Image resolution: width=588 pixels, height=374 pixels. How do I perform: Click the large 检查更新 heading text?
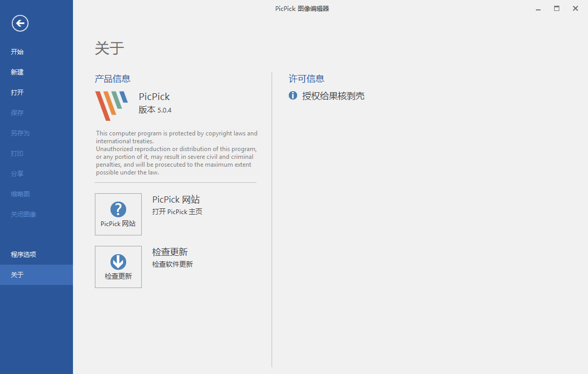170,252
